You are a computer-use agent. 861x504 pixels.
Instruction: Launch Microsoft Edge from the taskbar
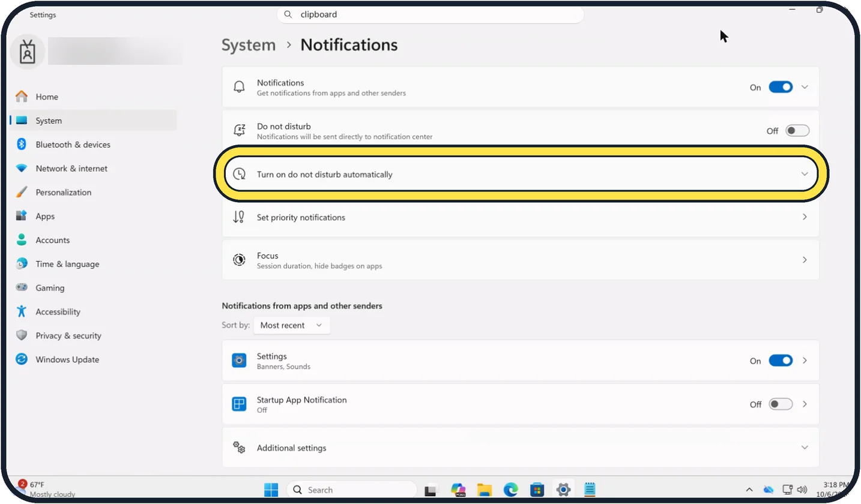coord(510,490)
